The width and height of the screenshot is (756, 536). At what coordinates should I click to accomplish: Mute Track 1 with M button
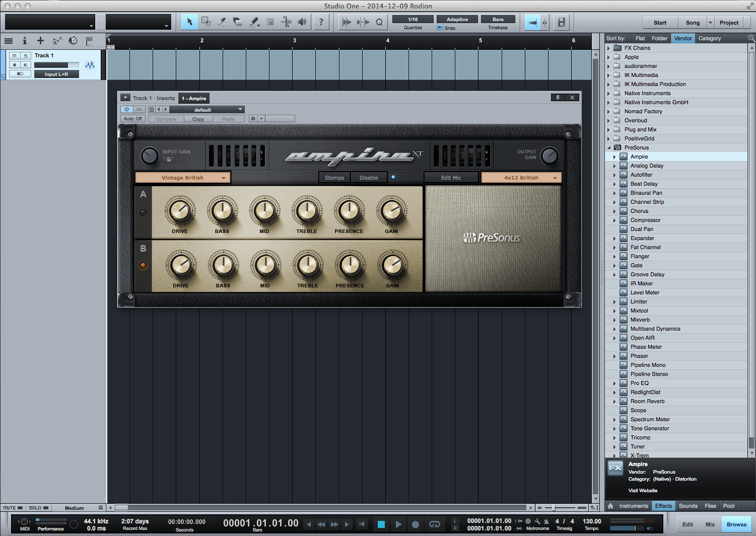pos(15,55)
